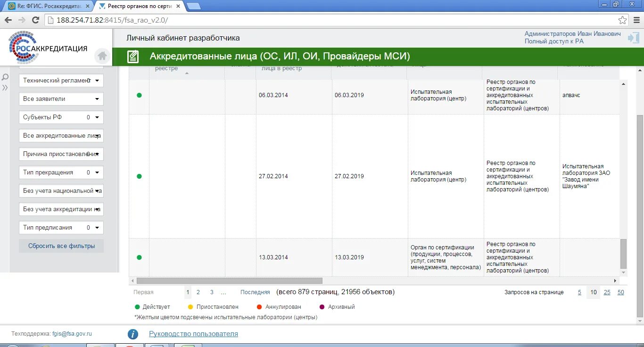Click the 'Архивный' legend purple dot
Screen dimensions: 644x347
(x=322, y=307)
